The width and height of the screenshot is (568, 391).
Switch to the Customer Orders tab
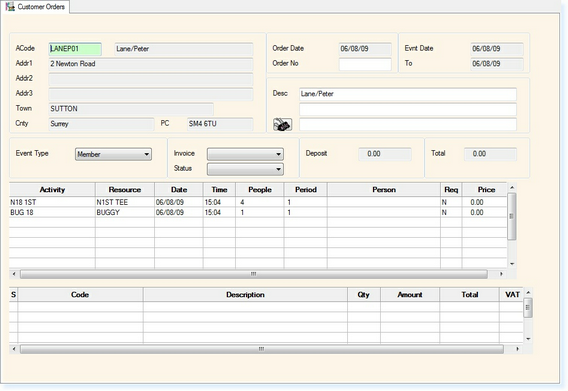[35, 7]
